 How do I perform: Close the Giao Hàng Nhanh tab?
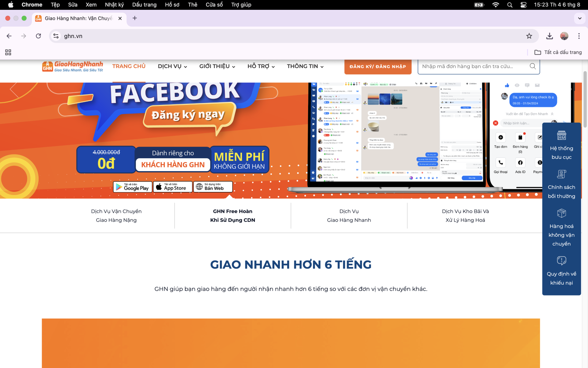120,18
